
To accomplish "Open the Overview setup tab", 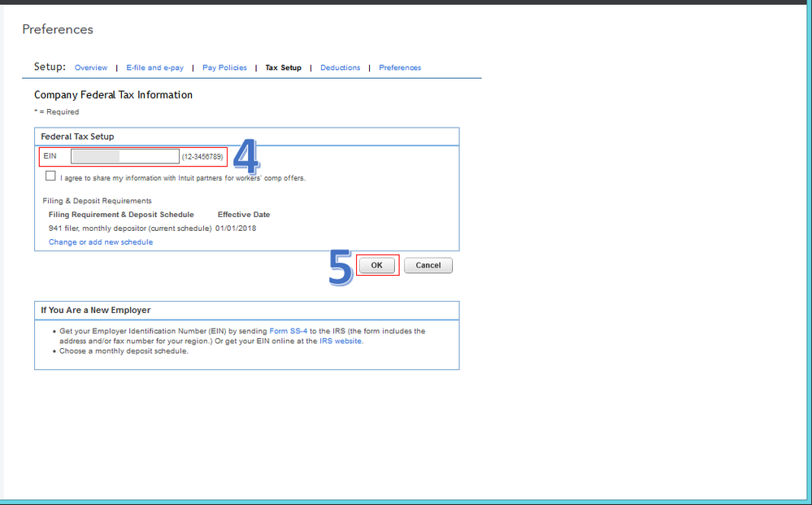I will (90, 67).
